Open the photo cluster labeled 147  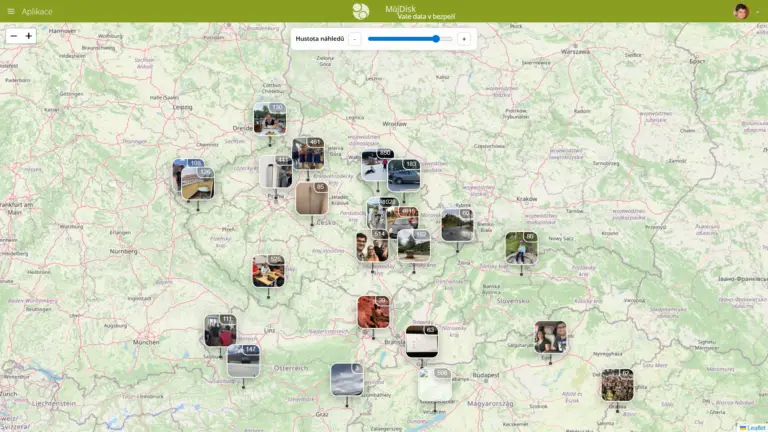[x=243, y=361]
